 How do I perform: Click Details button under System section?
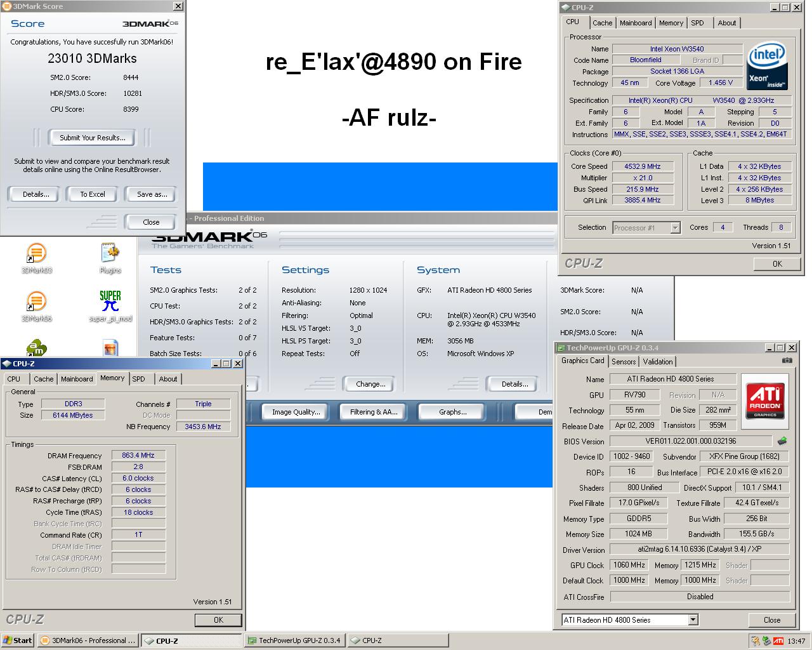coord(514,384)
